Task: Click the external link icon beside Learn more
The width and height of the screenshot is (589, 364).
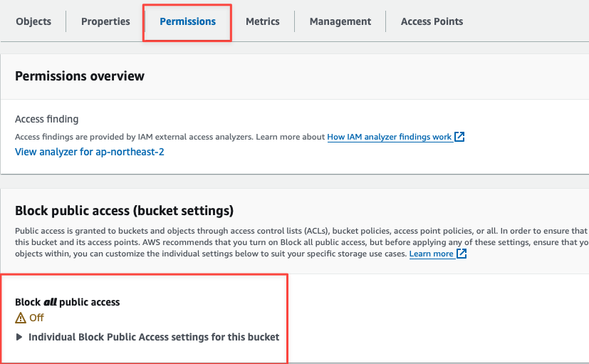Action: click(x=462, y=254)
